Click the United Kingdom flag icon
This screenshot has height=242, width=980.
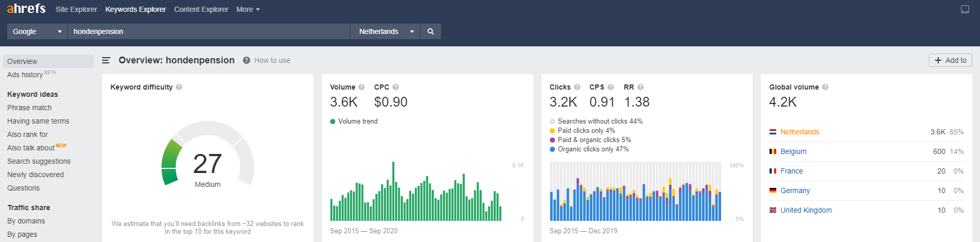(773, 210)
